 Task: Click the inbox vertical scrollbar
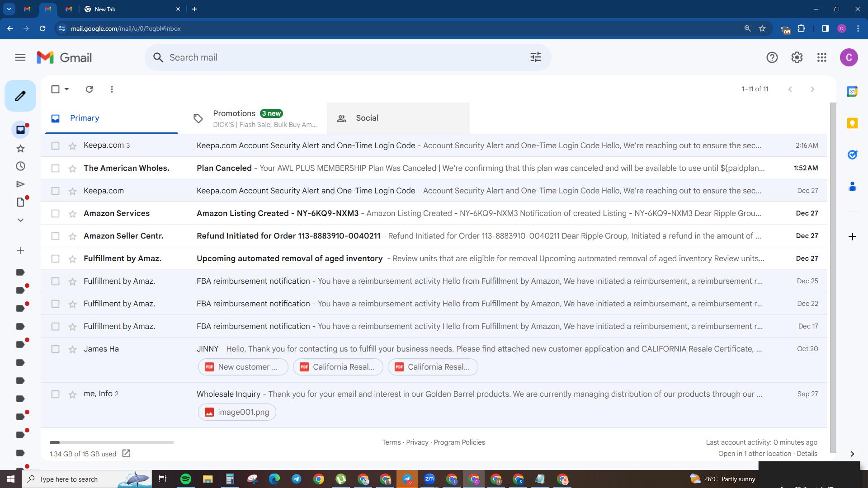click(x=833, y=277)
